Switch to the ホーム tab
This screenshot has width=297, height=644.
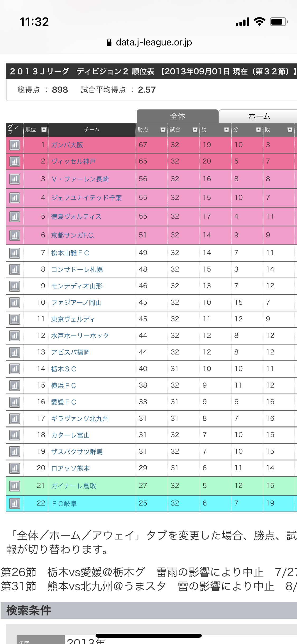tap(259, 116)
